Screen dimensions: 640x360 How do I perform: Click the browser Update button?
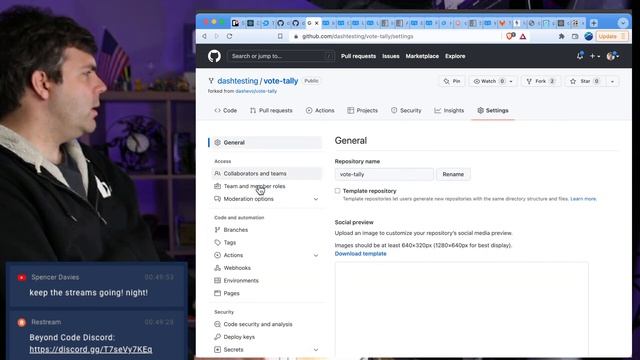(611, 36)
